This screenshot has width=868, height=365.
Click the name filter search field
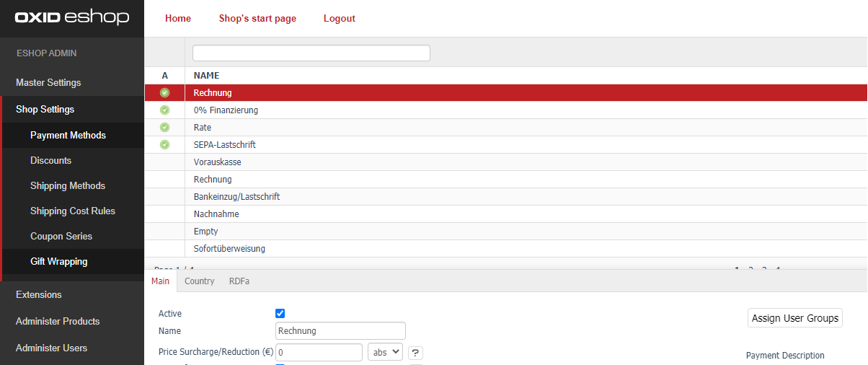[x=311, y=53]
